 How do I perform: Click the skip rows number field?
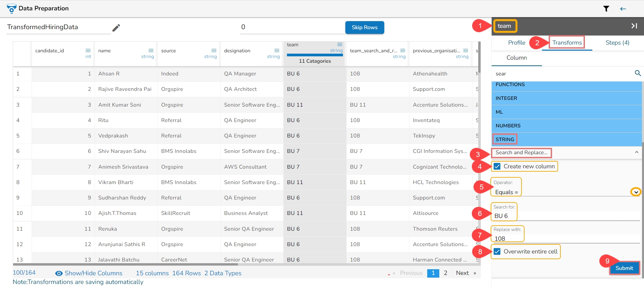293,27
